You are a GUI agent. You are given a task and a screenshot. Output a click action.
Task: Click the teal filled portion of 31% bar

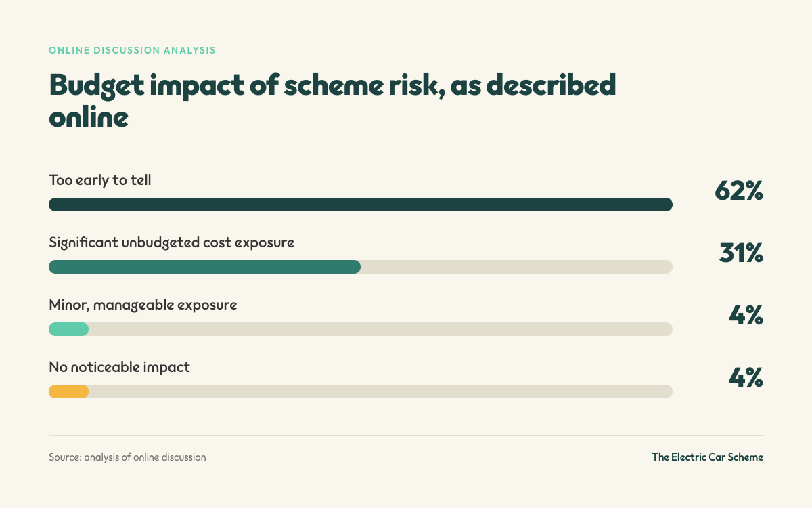click(204, 267)
